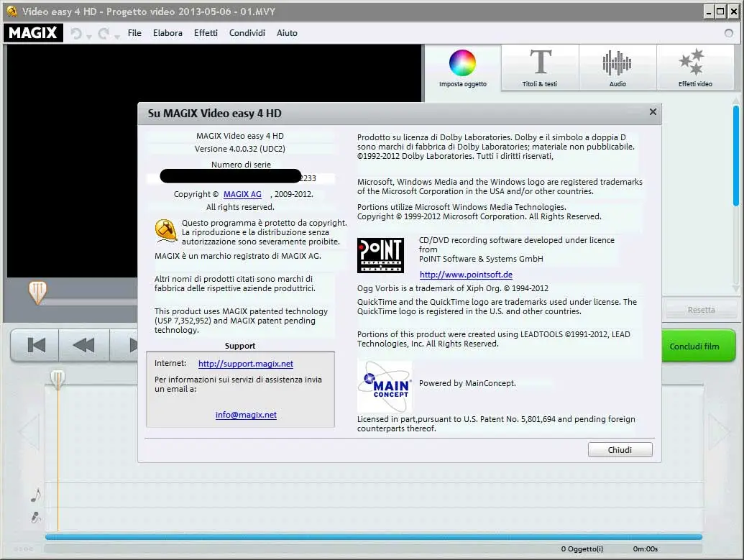Click the 0m:00s duration status text
This screenshot has width=744, height=560.
646,548
